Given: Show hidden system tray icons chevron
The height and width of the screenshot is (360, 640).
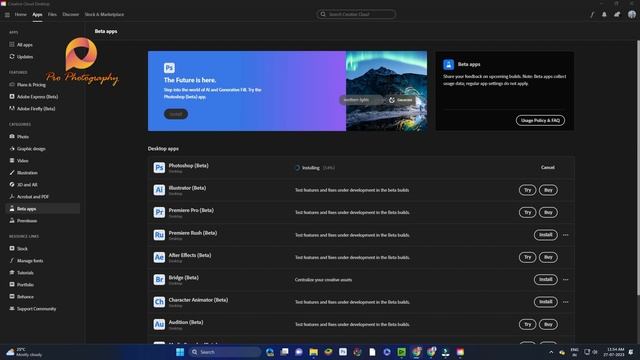Looking at the screenshot, I should point(551,352).
